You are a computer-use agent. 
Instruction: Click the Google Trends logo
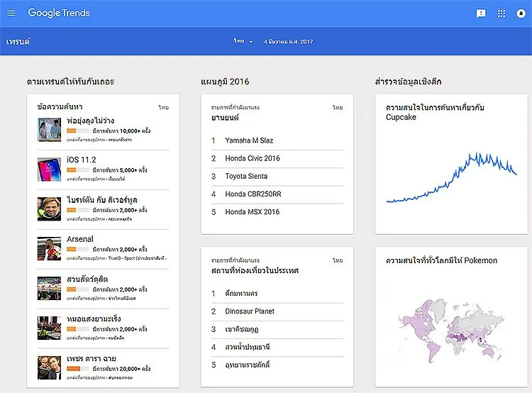[59, 13]
